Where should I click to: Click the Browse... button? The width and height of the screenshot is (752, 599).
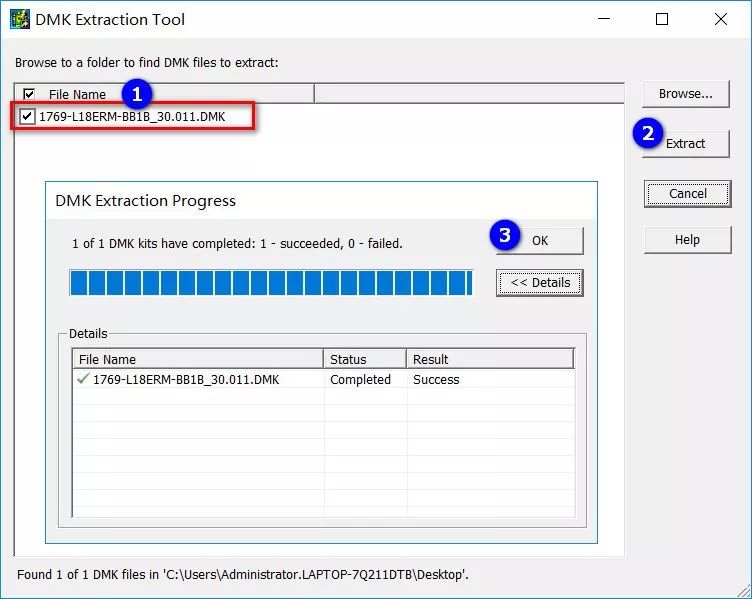click(685, 94)
